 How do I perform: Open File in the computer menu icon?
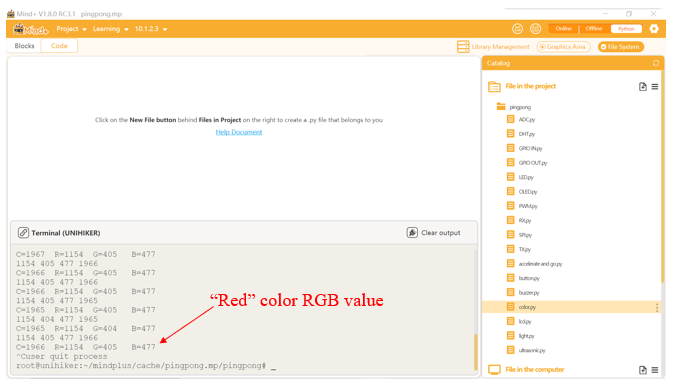[x=655, y=370]
